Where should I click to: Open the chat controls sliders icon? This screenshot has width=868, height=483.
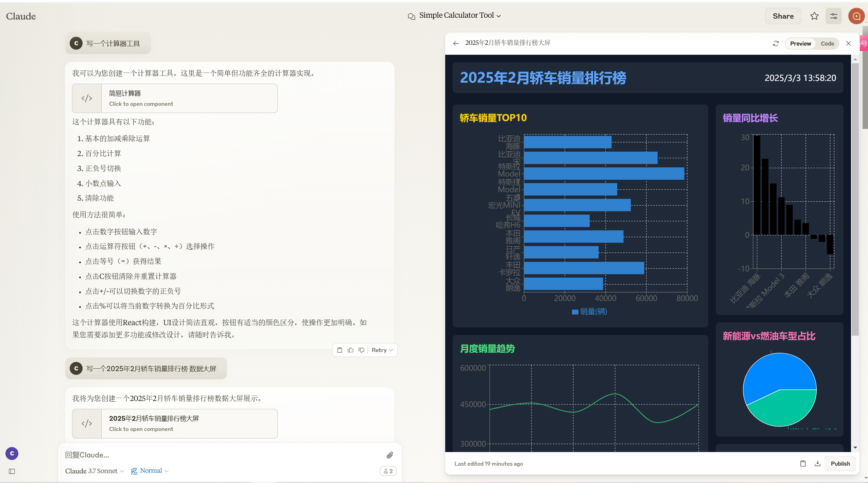coord(834,16)
